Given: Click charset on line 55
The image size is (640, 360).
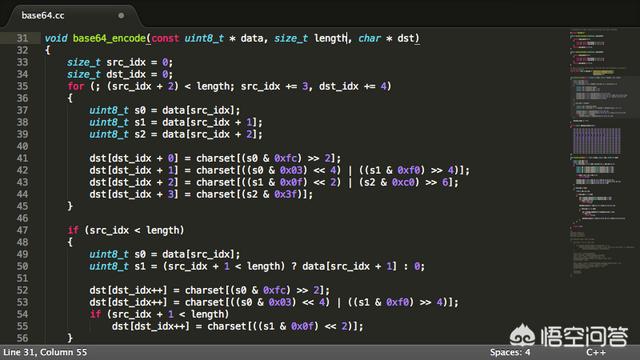Looking at the screenshot, I should (x=227, y=327).
